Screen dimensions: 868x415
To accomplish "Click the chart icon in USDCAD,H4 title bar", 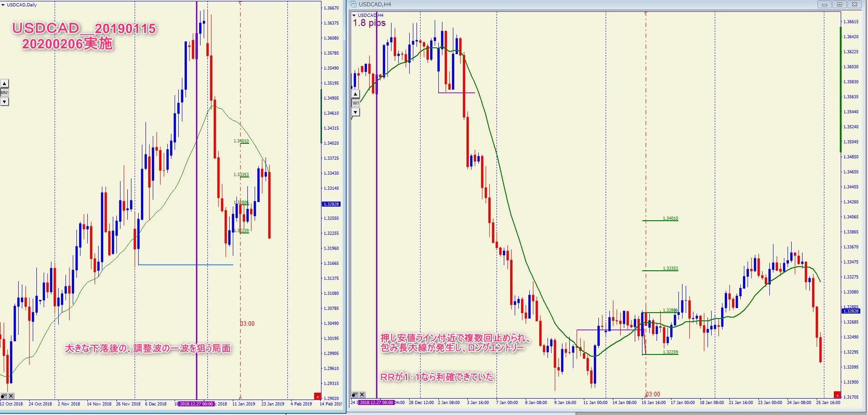I will click(x=353, y=5).
